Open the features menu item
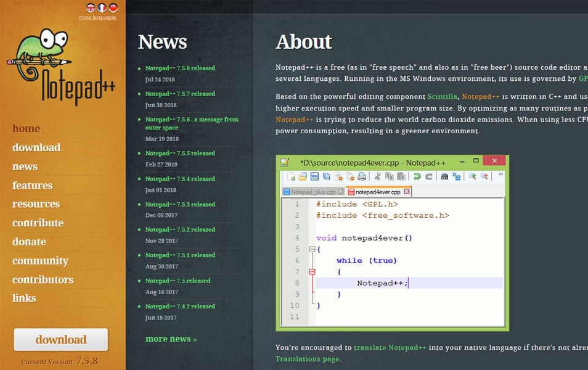This screenshot has height=370, width=588. (x=33, y=186)
